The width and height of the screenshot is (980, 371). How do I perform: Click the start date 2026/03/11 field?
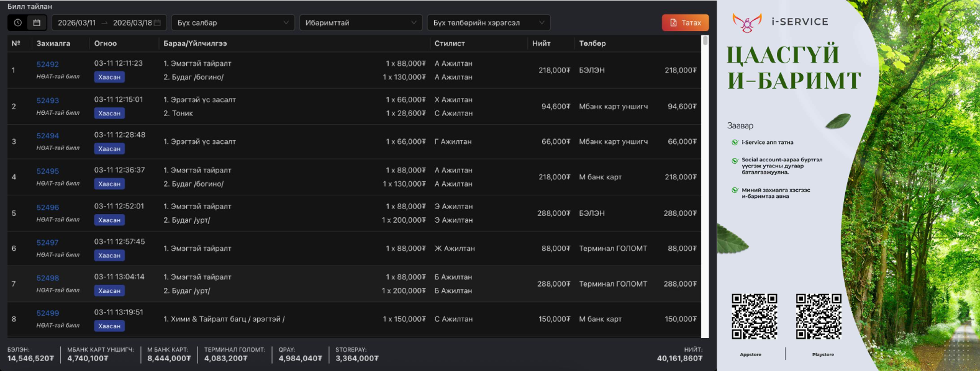(77, 23)
